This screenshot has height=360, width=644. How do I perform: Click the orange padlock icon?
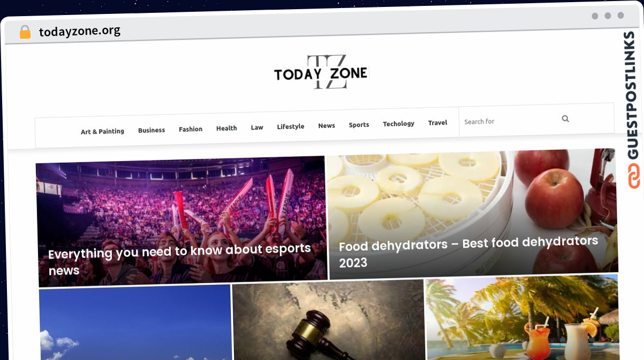[25, 32]
